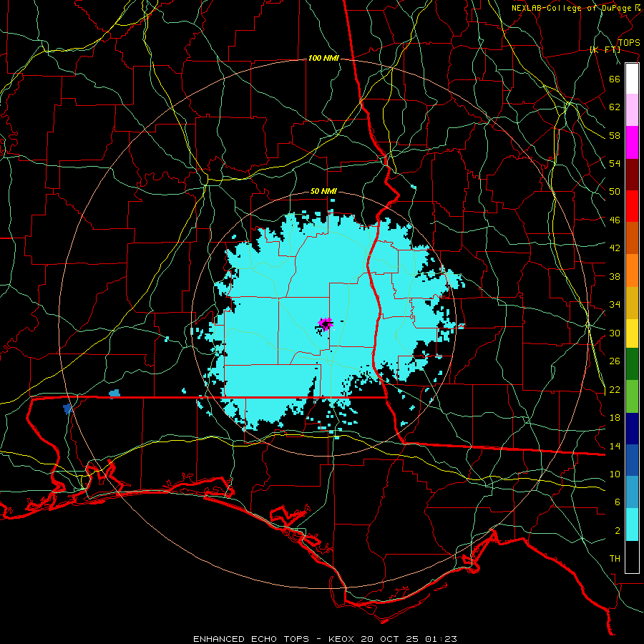This screenshot has height=644, width=644.
Task: Click the 46 scale label
Action: [x=615, y=220]
